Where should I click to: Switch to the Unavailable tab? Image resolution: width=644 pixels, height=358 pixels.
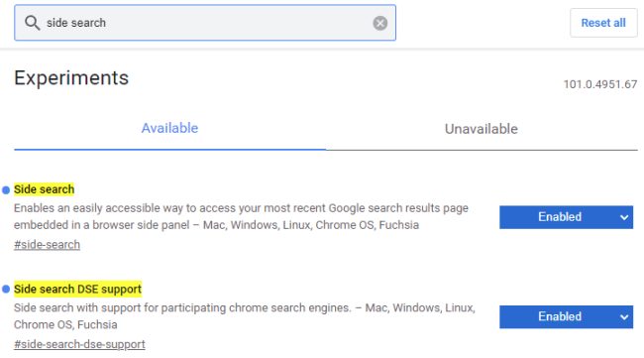click(x=482, y=129)
